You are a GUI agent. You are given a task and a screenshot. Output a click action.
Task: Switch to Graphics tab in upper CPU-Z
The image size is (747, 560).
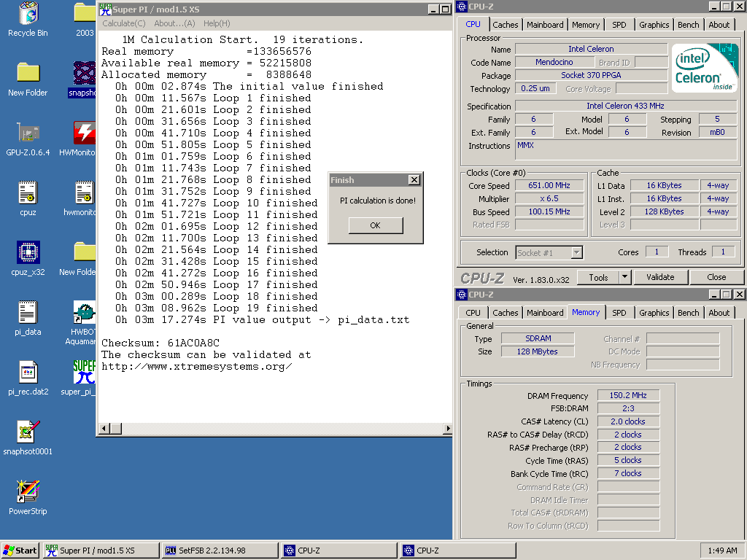[x=654, y=25]
